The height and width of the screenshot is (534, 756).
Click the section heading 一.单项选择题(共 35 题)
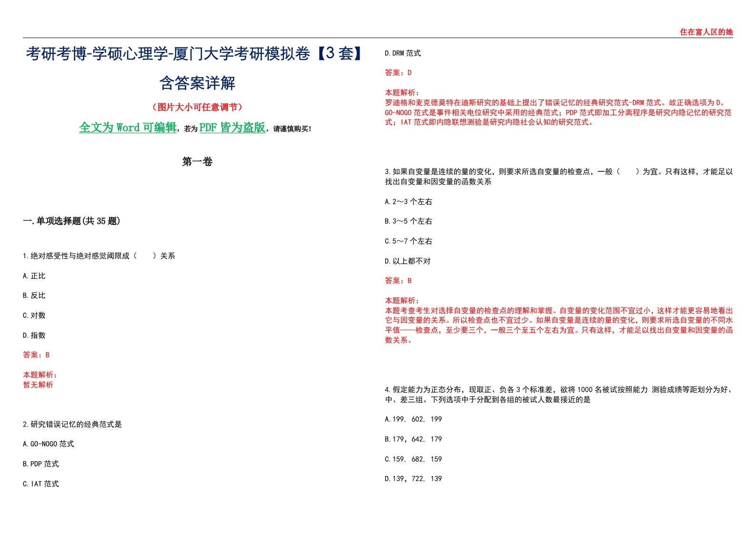click(71, 221)
